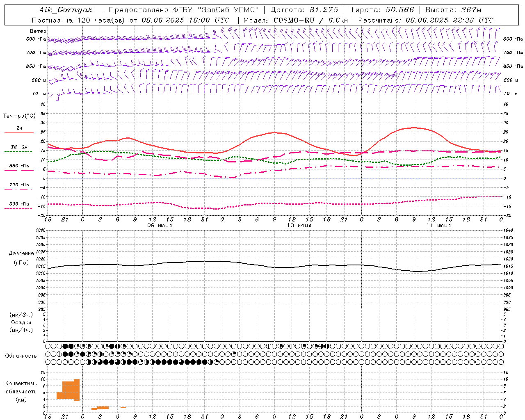Click the (гПа) unit label under Давление
The height and width of the screenshot is (420, 525).
click(21, 263)
